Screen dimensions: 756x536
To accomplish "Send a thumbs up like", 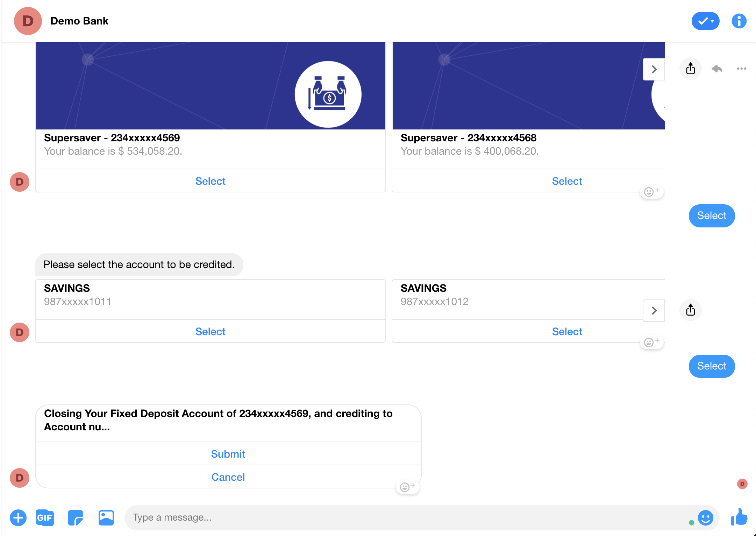I will [739, 517].
